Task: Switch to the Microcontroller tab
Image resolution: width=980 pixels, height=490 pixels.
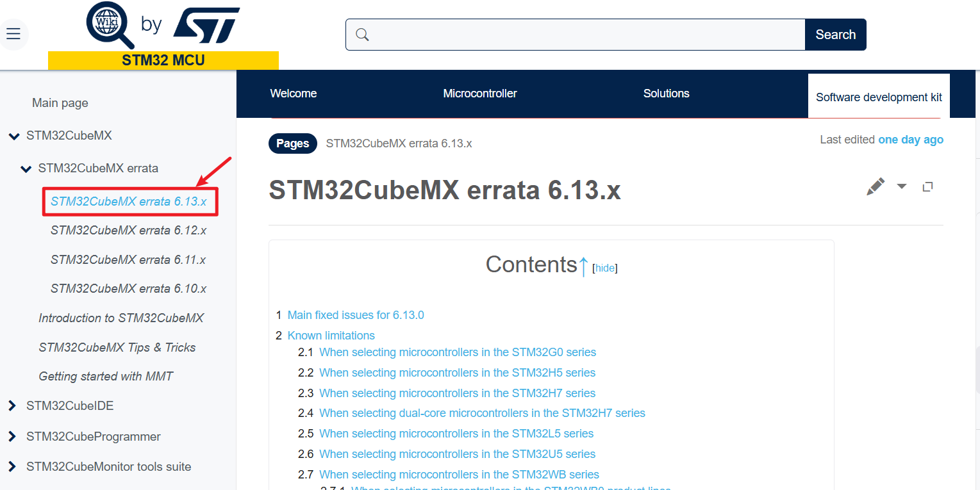Action: pos(479,93)
